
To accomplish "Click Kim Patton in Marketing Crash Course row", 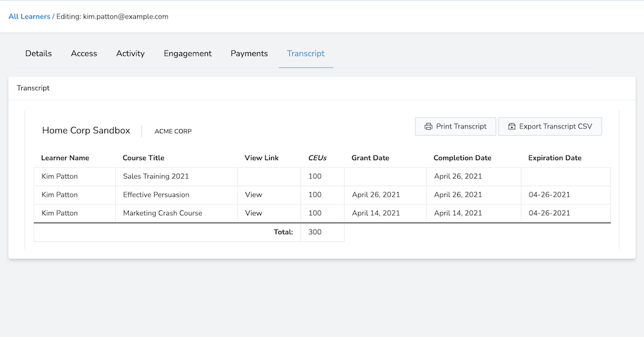I will click(x=59, y=213).
